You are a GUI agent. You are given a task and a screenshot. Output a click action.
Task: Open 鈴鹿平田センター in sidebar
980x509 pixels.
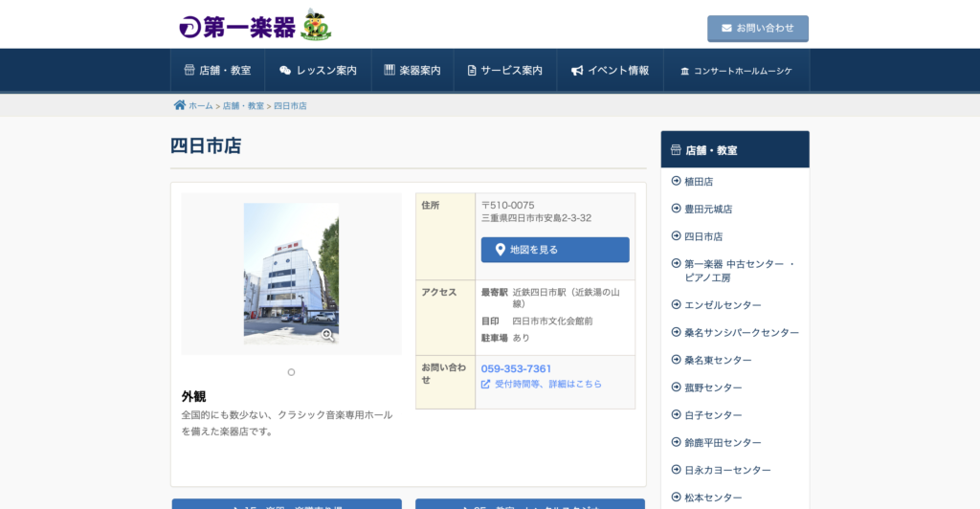coord(723,443)
